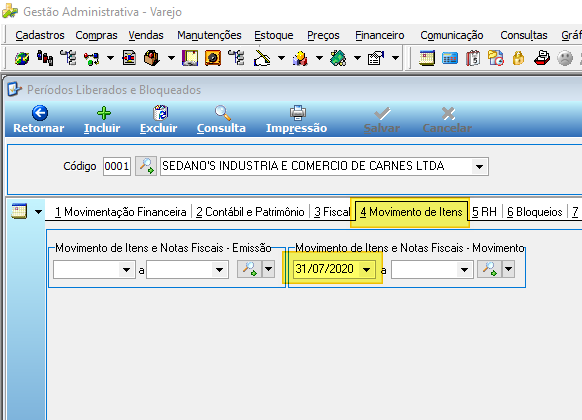The image size is (582, 420).
Task: Open the Comunicação menu
Action: point(451,35)
